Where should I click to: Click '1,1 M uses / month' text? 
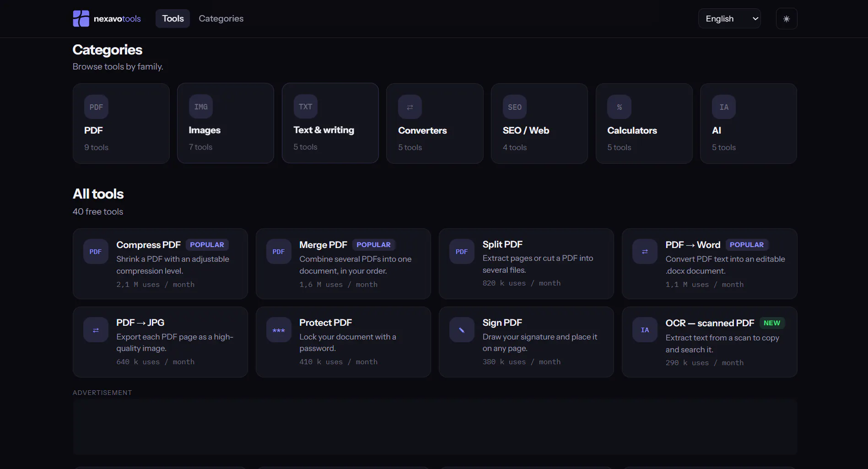click(705, 285)
